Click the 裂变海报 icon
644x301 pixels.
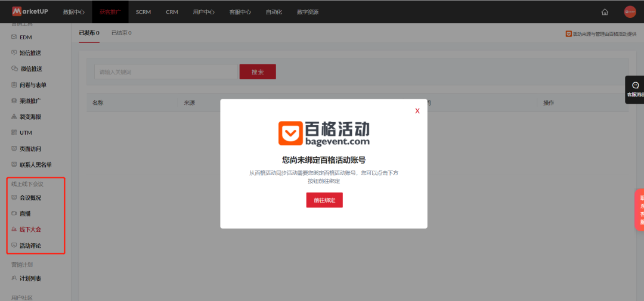(x=14, y=117)
